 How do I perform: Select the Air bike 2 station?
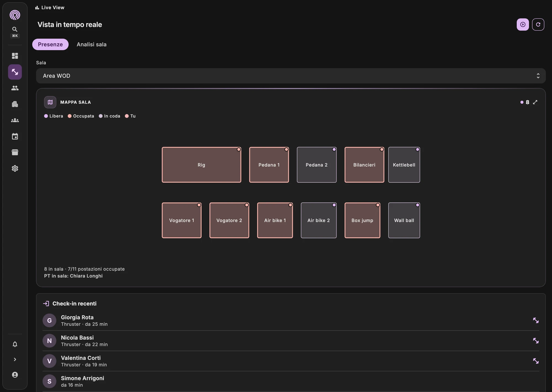pos(319,220)
